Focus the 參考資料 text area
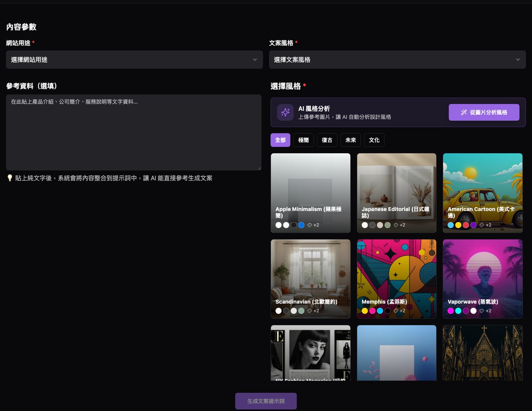Screen dimensions: 532x411 coord(134,132)
